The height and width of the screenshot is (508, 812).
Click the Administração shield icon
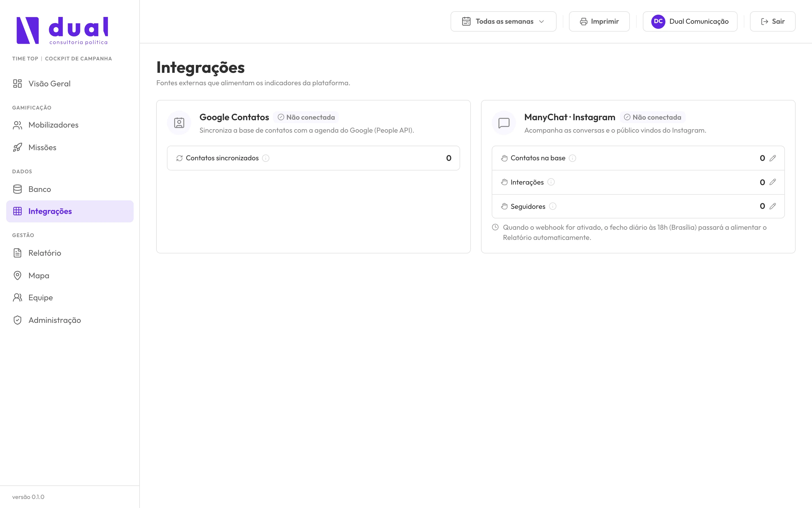(x=17, y=320)
